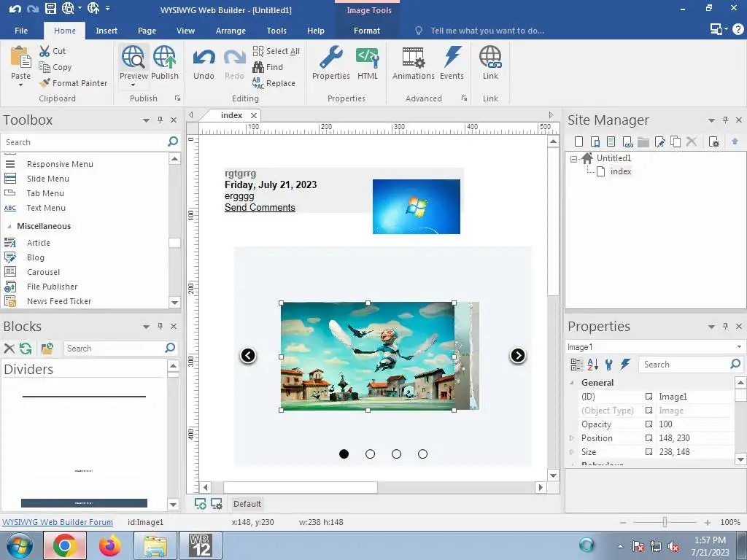The height and width of the screenshot is (560, 747).
Task: Toggle the marker box beside ID property
Action: point(649,396)
